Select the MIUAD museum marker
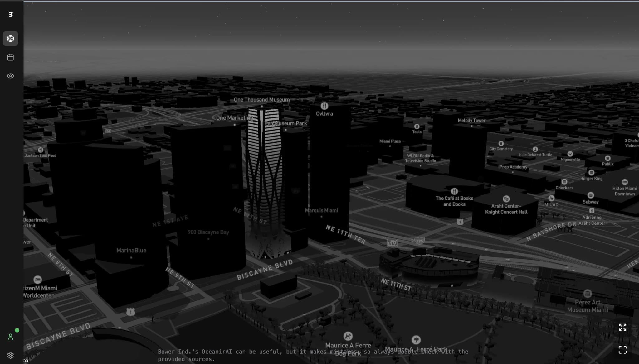 [x=552, y=198]
